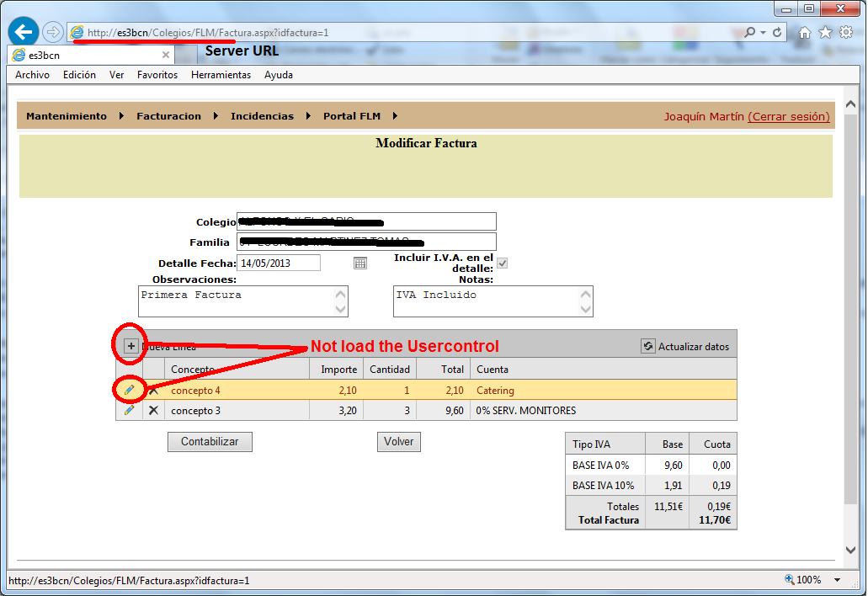The width and height of the screenshot is (868, 596).
Task: Refresh the page with reload icon
Action: click(x=777, y=32)
